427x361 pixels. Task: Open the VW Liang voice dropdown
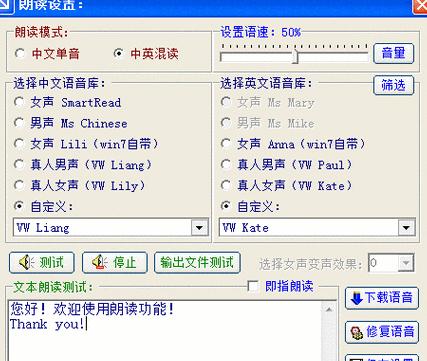[x=200, y=228]
